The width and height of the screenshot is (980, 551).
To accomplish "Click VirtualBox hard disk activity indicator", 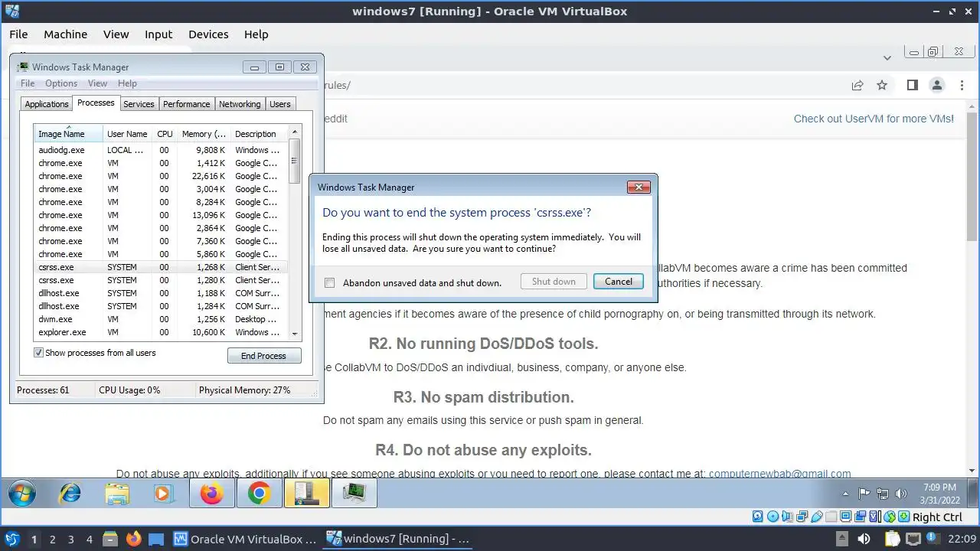I will click(x=758, y=517).
